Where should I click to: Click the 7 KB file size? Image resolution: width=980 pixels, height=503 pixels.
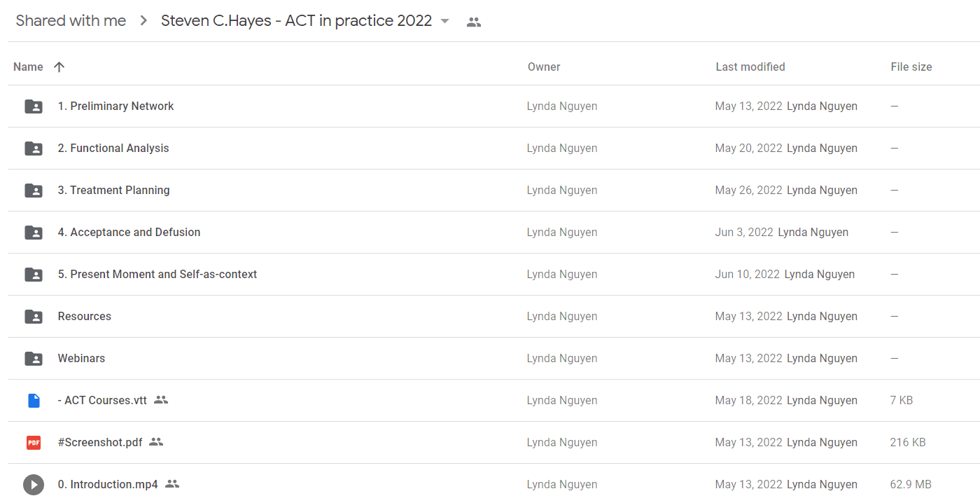(902, 401)
